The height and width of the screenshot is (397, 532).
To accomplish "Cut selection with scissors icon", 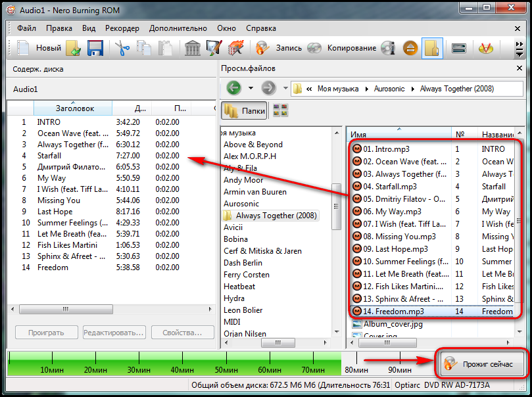I will tap(122, 48).
